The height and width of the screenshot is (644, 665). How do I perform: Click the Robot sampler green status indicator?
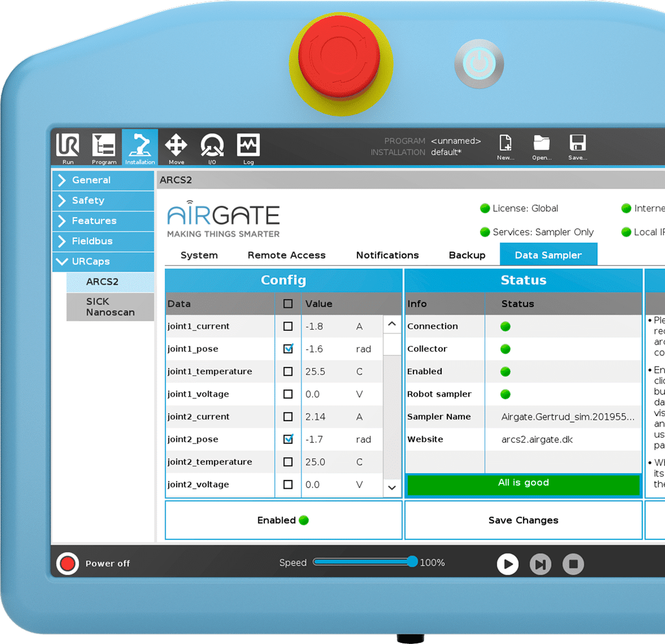505,395
